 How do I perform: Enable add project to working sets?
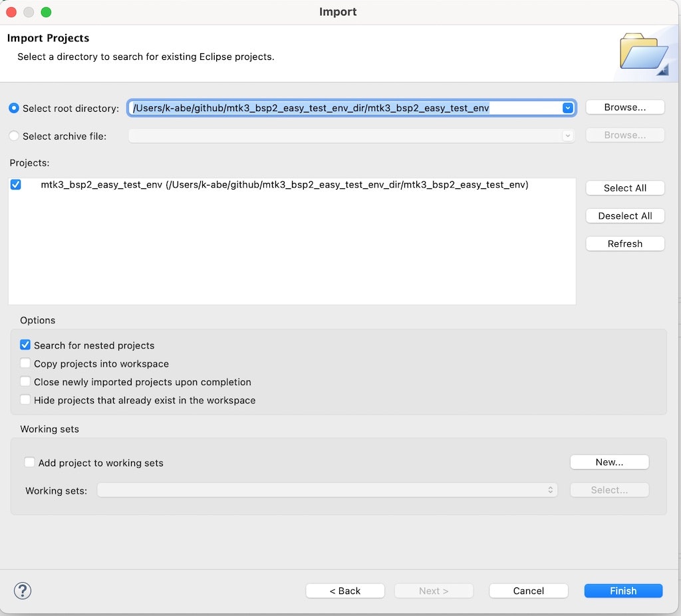pos(29,462)
